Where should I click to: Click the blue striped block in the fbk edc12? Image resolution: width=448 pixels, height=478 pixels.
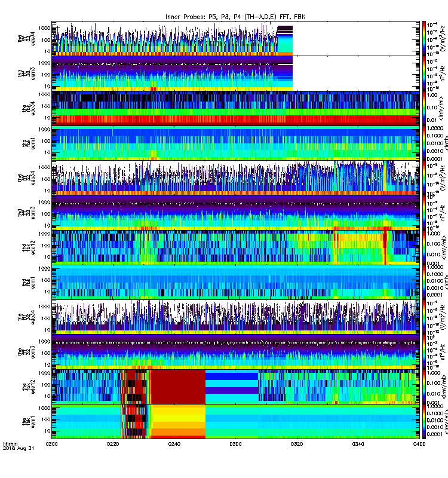pos(232,387)
